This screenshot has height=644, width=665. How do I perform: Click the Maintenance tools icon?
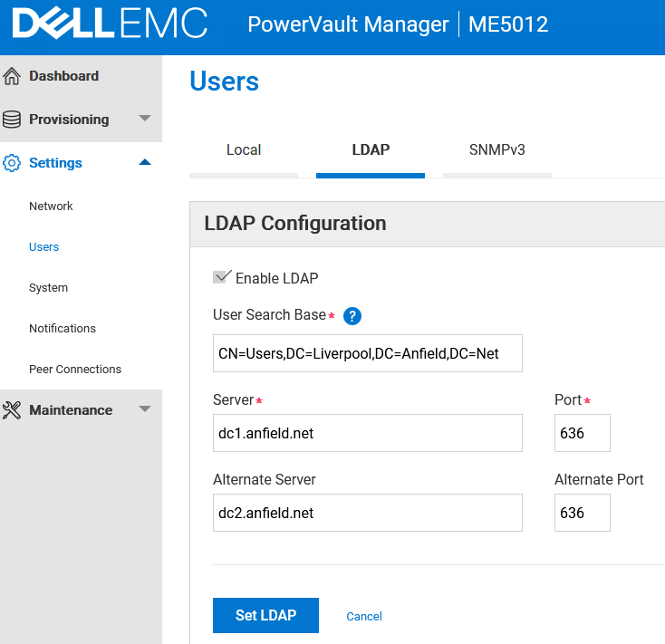click(x=12, y=410)
